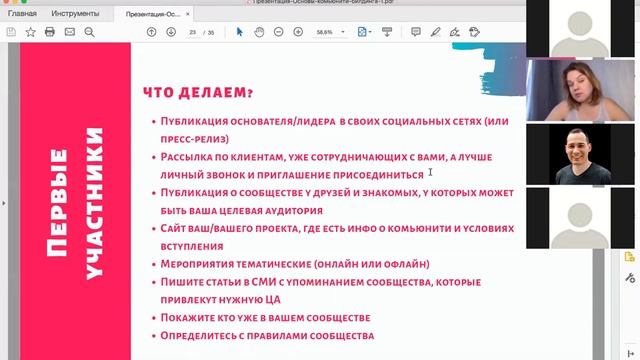Switch to the Инструменты tab
The image size is (640, 360).
(75, 13)
